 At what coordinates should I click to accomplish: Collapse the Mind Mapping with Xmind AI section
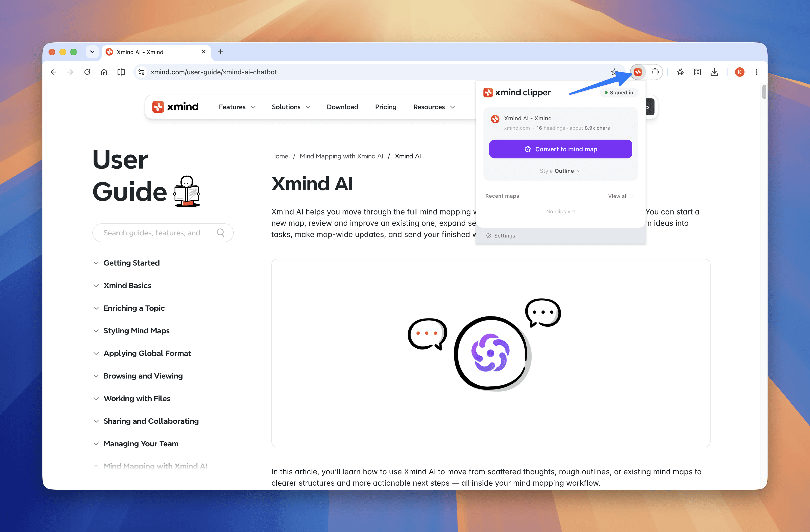point(150,466)
